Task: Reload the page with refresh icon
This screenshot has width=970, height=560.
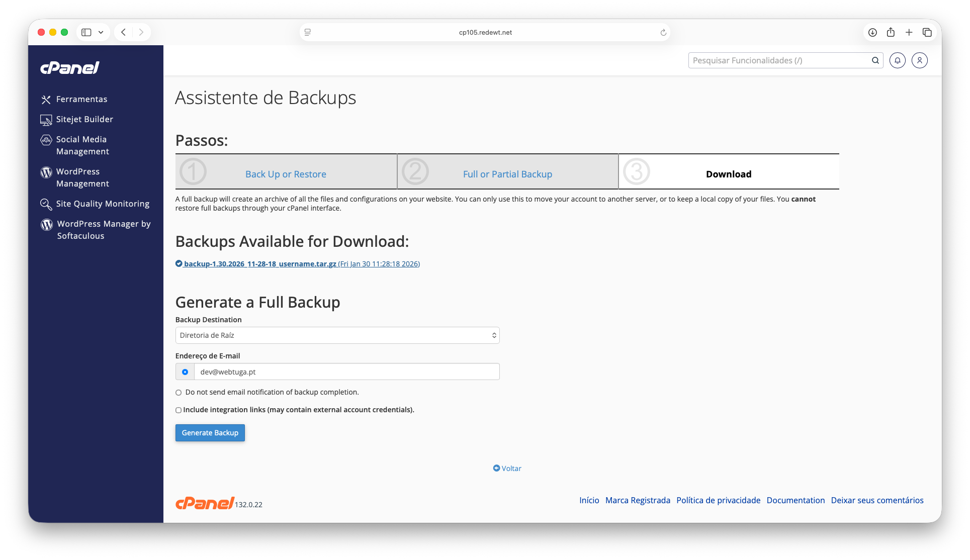Action: point(663,32)
